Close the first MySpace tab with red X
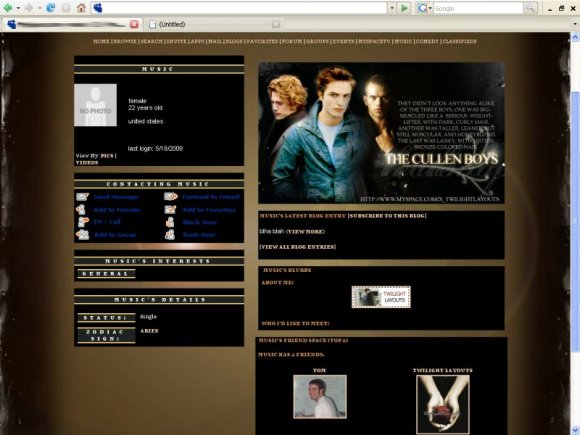 tap(134, 24)
